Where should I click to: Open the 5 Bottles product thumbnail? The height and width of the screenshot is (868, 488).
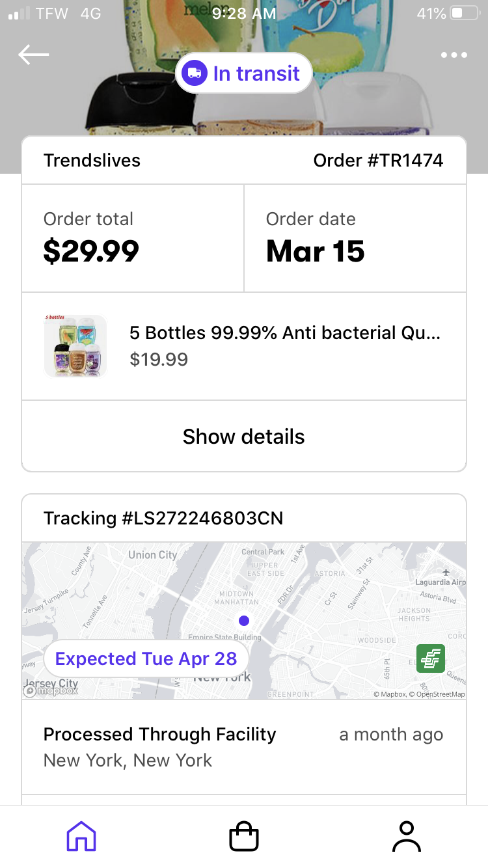click(75, 346)
